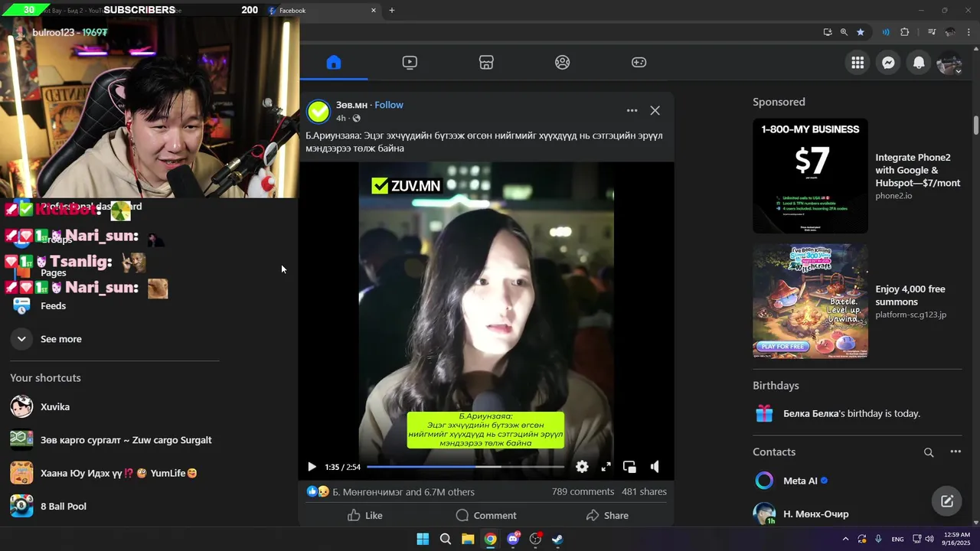Open Зөв.мн page name link
The image size is (980, 551).
coord(351,105)
